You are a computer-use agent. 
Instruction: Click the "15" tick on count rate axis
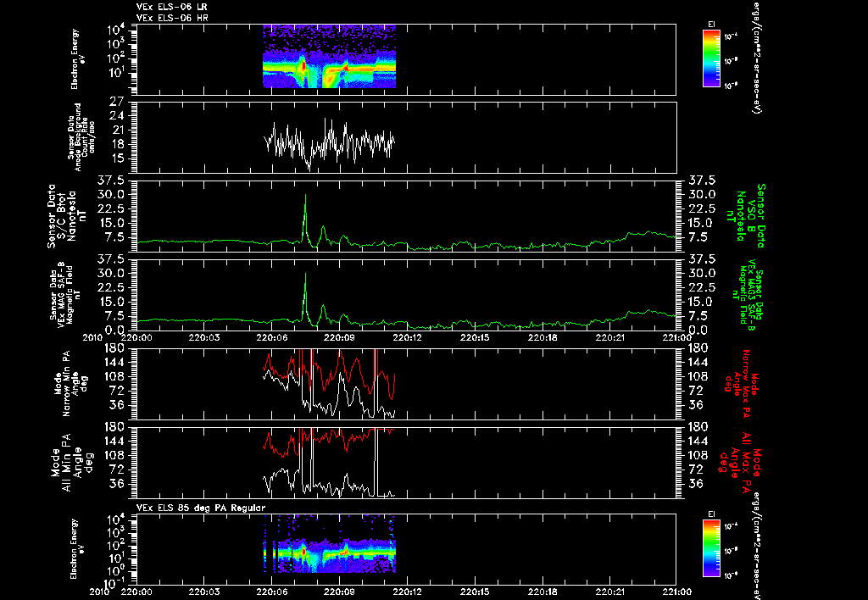click(x=117, y=158)
